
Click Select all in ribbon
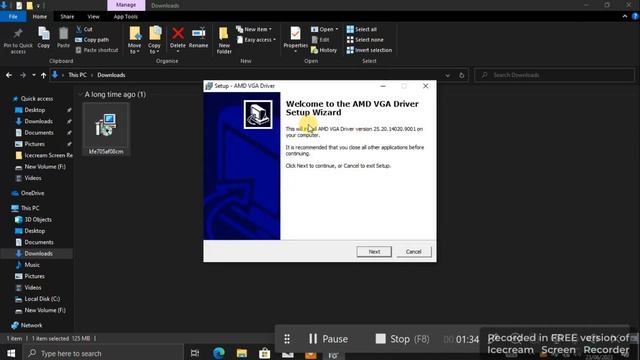(362, 29)
